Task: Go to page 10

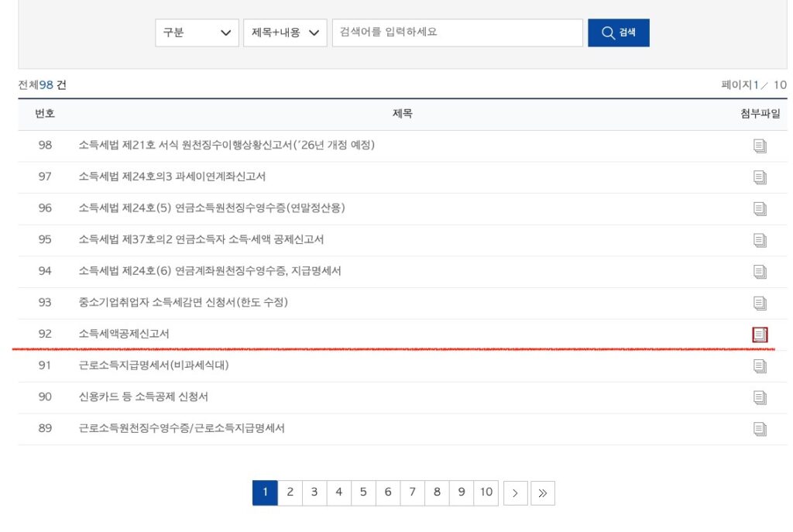Action: pos(486,493)
